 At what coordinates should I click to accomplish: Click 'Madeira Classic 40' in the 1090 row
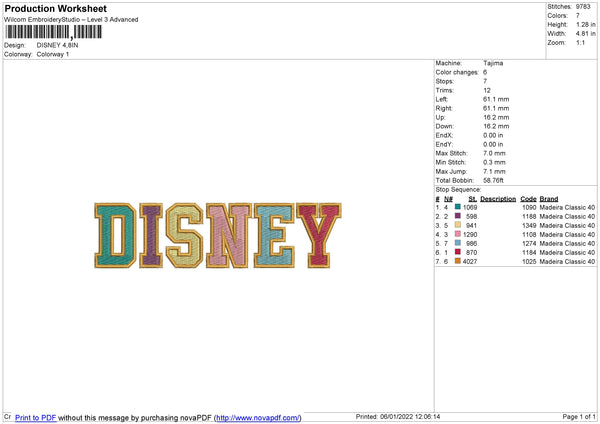coord(567,207)
